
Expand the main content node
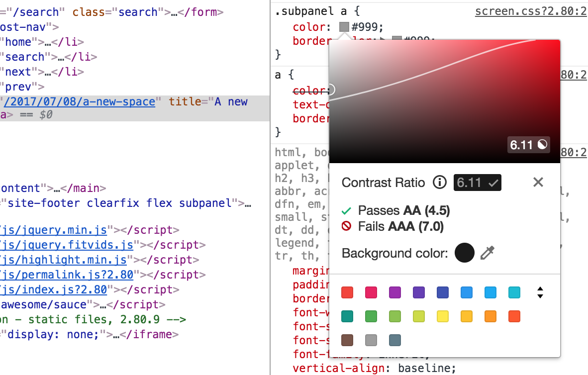(x=57, y=188)
